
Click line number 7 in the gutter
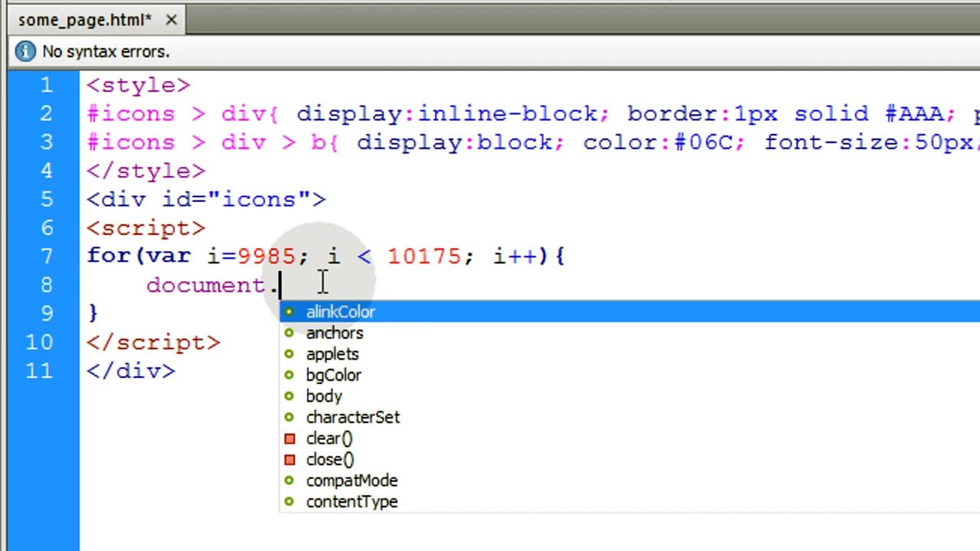[47, 256]
